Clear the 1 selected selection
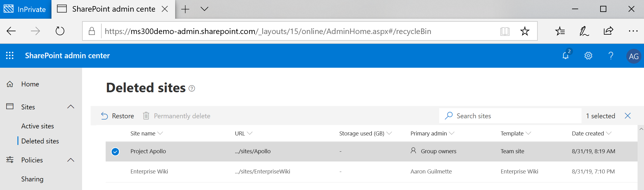This screenshot has width=644, height=190. 627,116
